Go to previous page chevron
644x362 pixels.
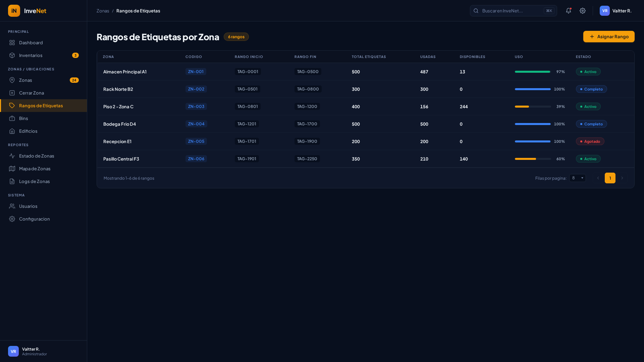click(598, 178)
